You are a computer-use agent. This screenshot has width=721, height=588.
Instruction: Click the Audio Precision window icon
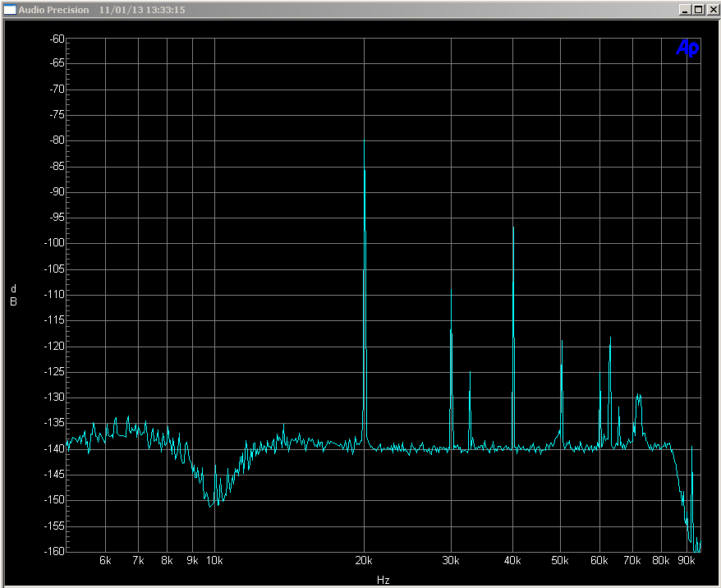point(10,10)
